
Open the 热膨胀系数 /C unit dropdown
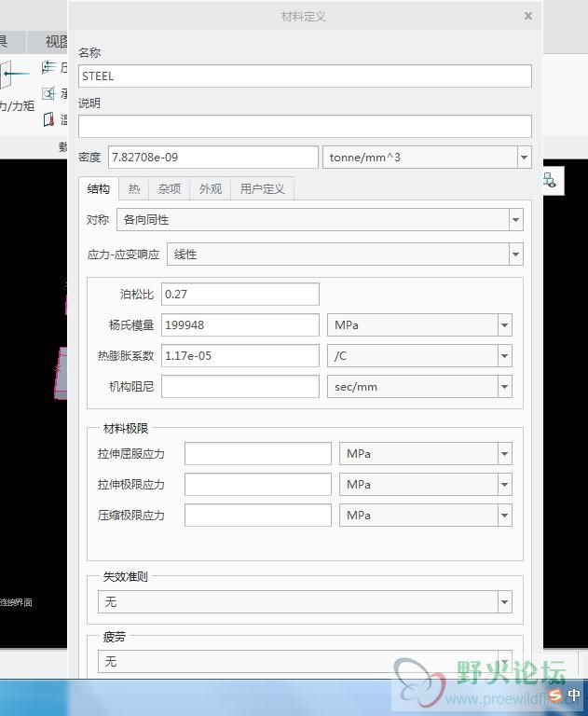click(504, 356)
